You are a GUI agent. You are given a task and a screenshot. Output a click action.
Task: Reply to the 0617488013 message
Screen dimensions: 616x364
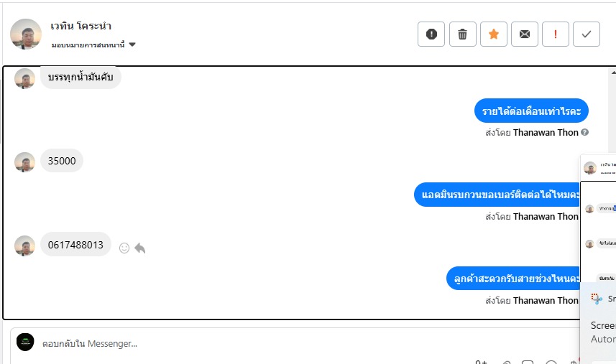point(140,248)
